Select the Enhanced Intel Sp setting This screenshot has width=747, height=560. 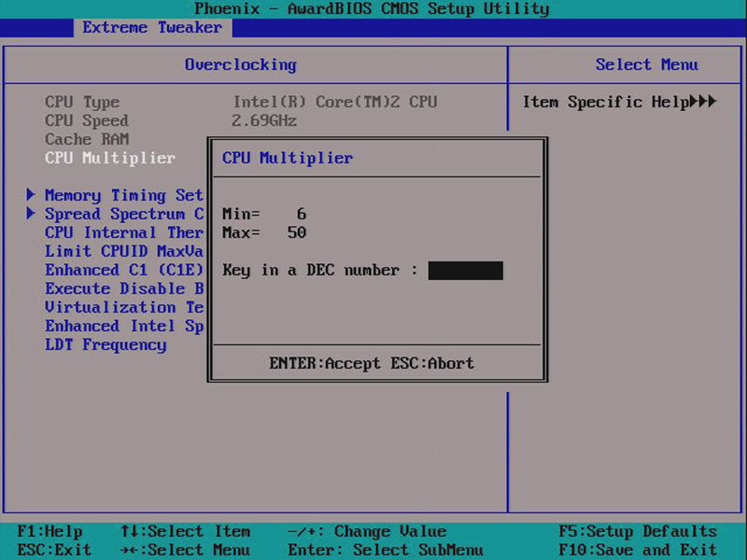(x=124, y=326)
